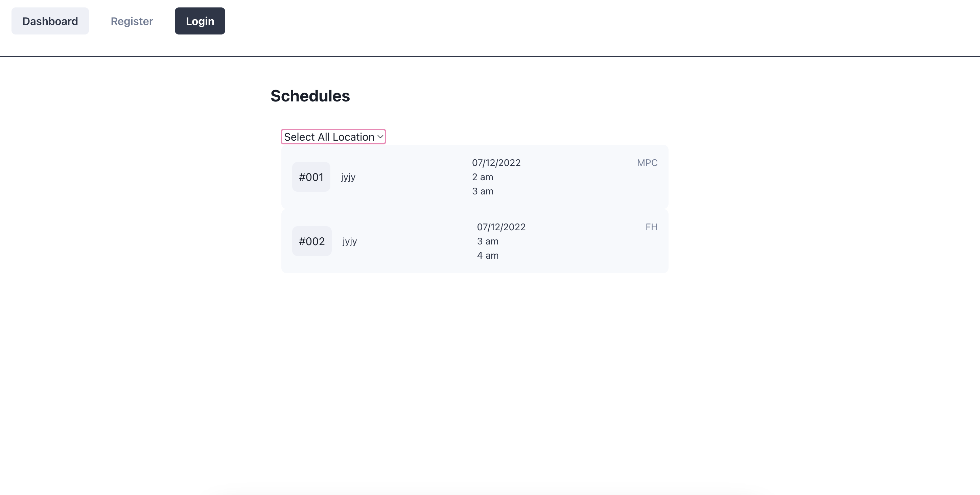The height and width of the screenshot is (495, 980).
Task: Click the 2 am start time
Action: coord(482,177)
